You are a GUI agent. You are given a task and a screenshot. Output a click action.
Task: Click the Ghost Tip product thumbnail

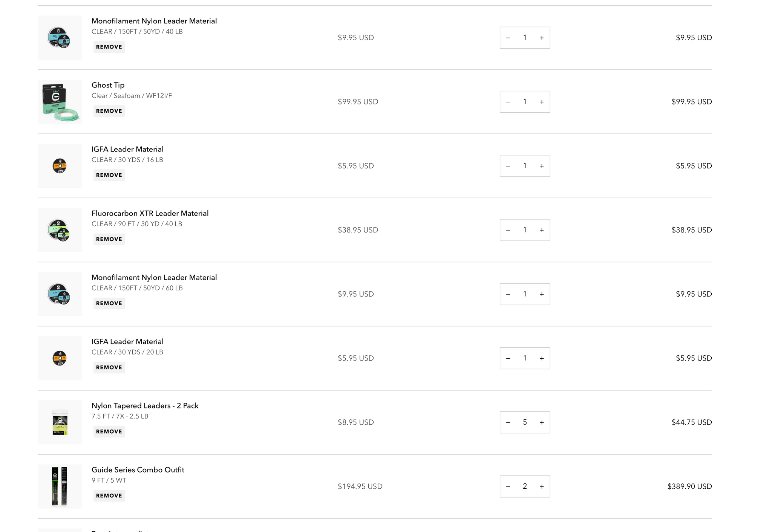pos(60,102)
